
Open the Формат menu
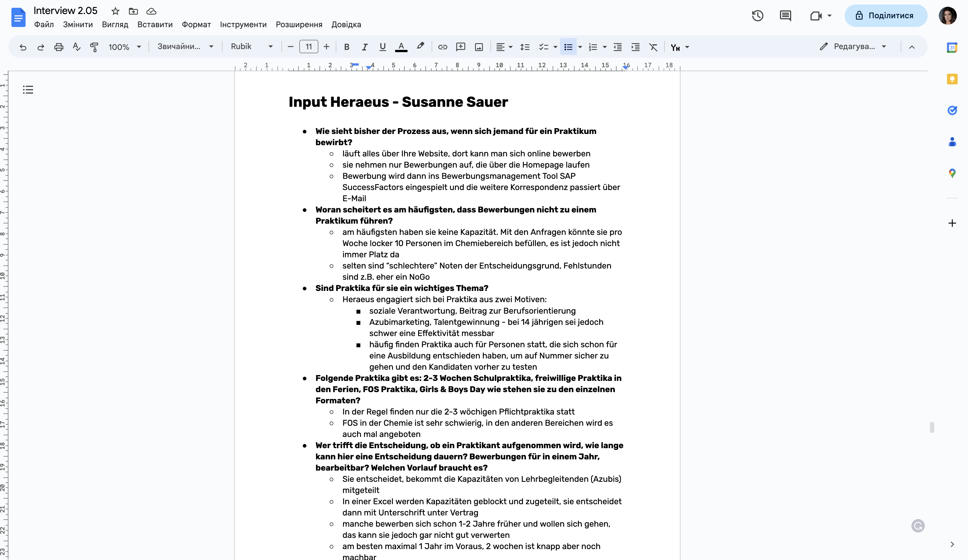pyautogui.click(x=196, y=25)
